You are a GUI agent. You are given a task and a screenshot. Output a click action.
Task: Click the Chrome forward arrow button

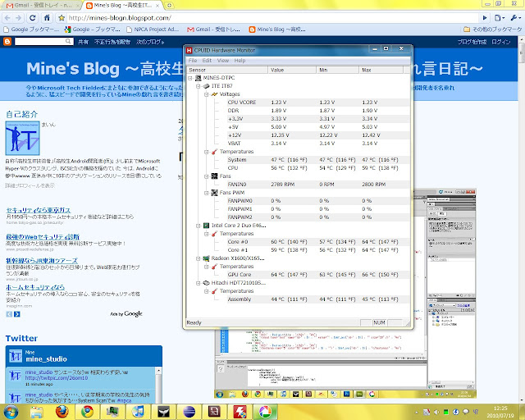(18, 18)
